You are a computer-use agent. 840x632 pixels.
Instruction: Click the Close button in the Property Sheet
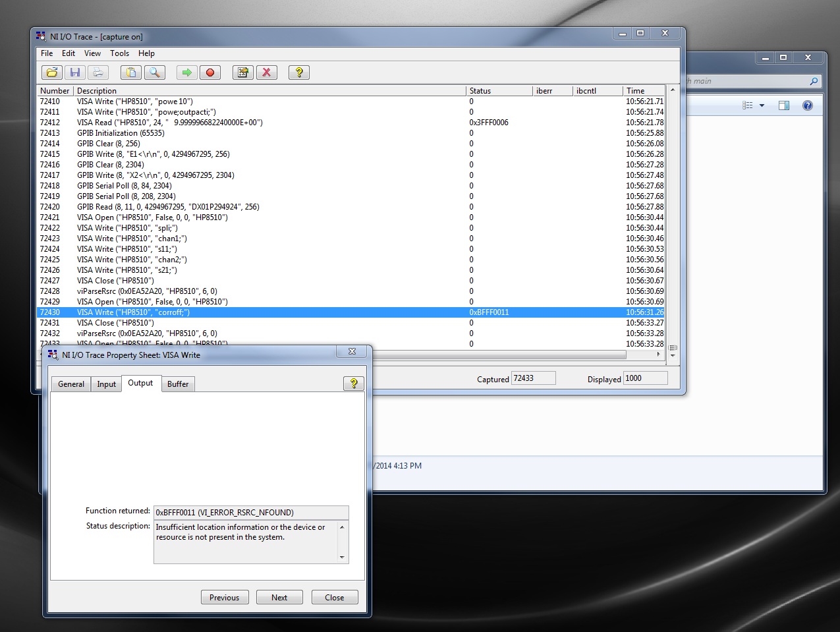point(335,597)
